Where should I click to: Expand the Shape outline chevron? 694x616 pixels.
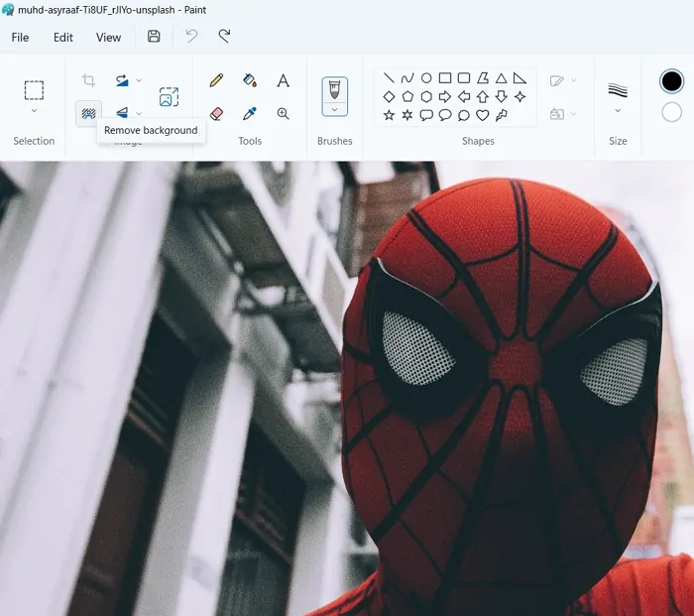pyautogui.click(x=574, y=80)
